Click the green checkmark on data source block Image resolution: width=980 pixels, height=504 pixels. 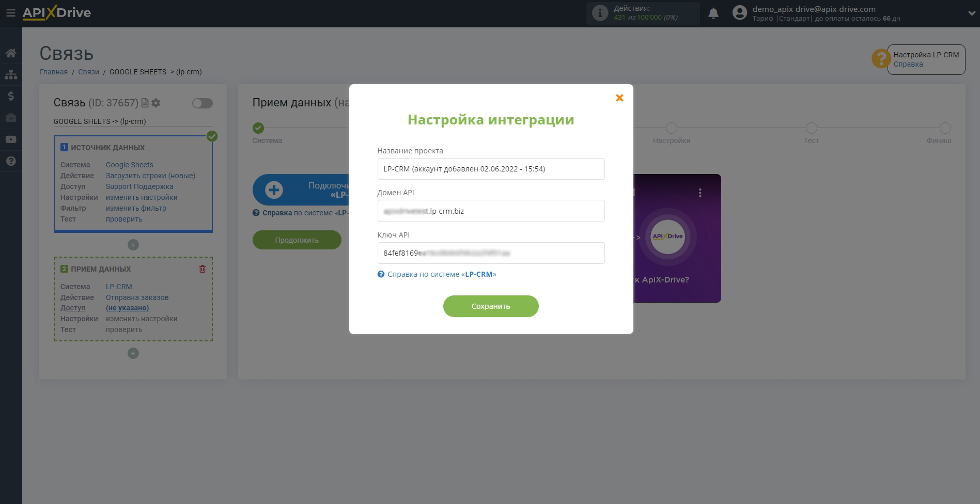coord(212,136)
